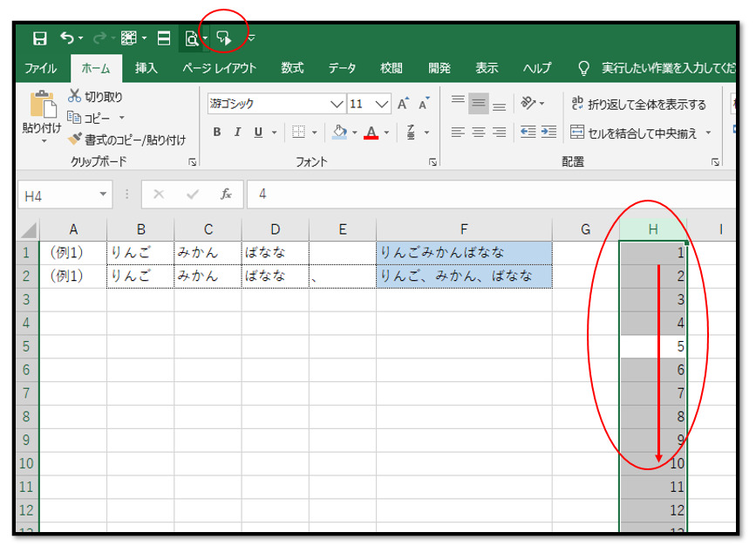The image size is (756, 553).
Task: Click the Paste (貼り付け) clipboard icon
Action: pos(42,106)
